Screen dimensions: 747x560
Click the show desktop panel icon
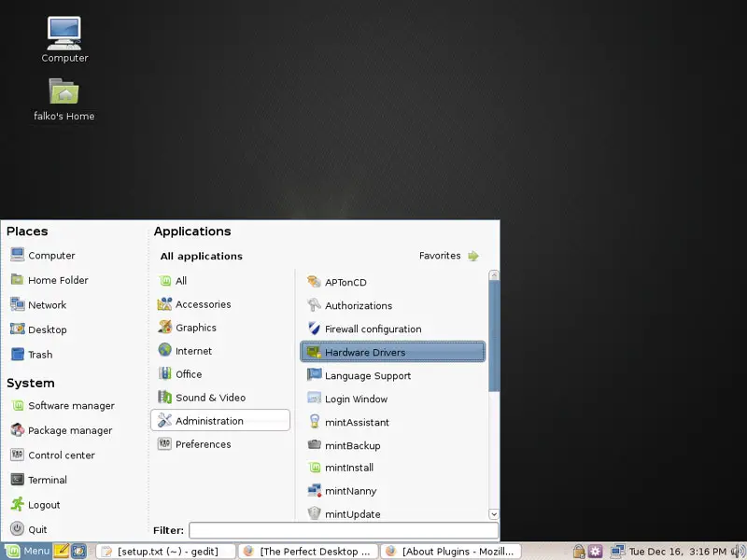[x=78, y=551]
